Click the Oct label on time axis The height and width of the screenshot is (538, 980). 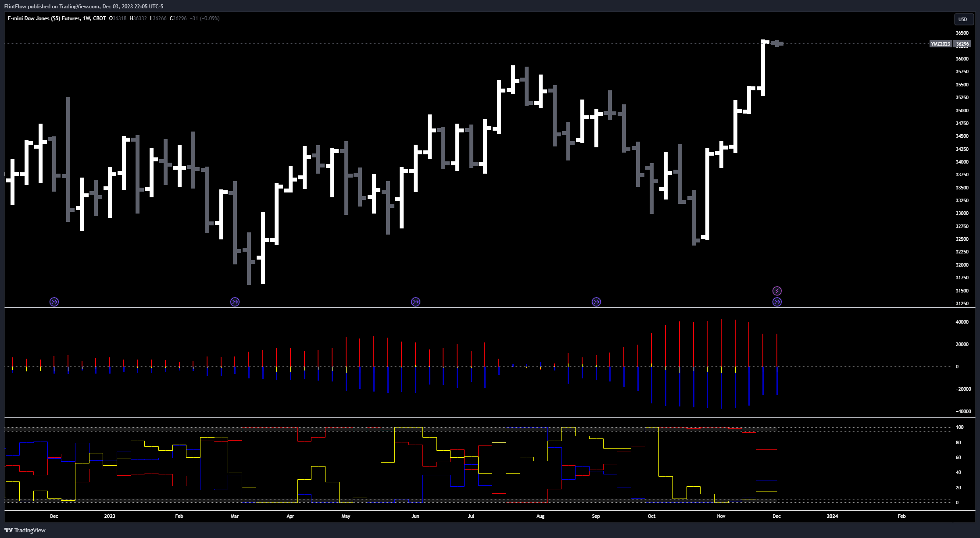[x=651, y=516]
